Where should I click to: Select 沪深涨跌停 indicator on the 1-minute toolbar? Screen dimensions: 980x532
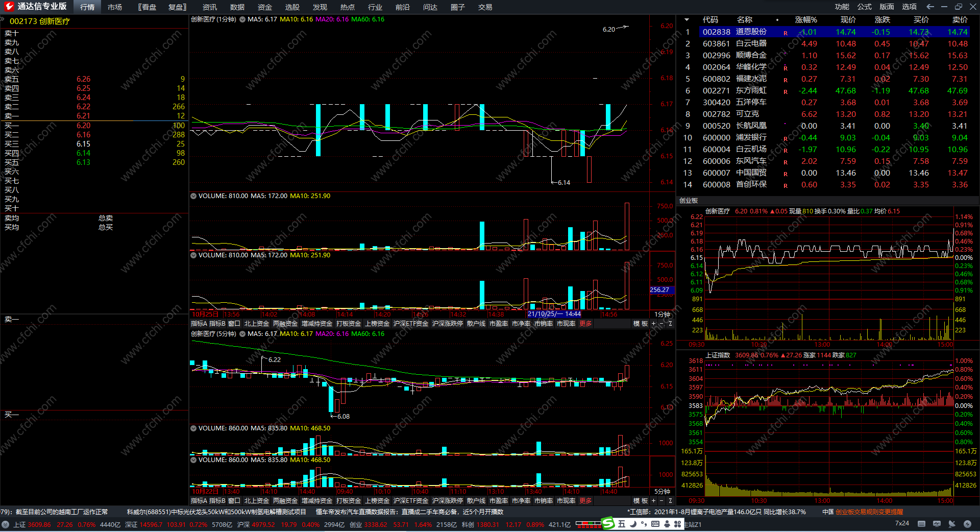tap(448, 323)
